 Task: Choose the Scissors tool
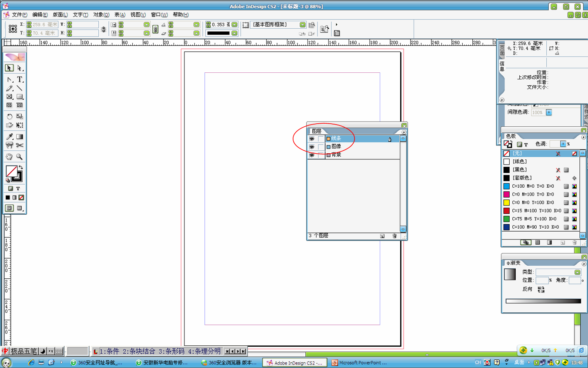[20, 145]
